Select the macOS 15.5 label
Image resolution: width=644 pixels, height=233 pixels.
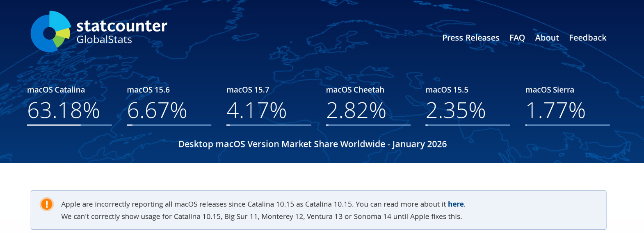click(x=447, y=90)
